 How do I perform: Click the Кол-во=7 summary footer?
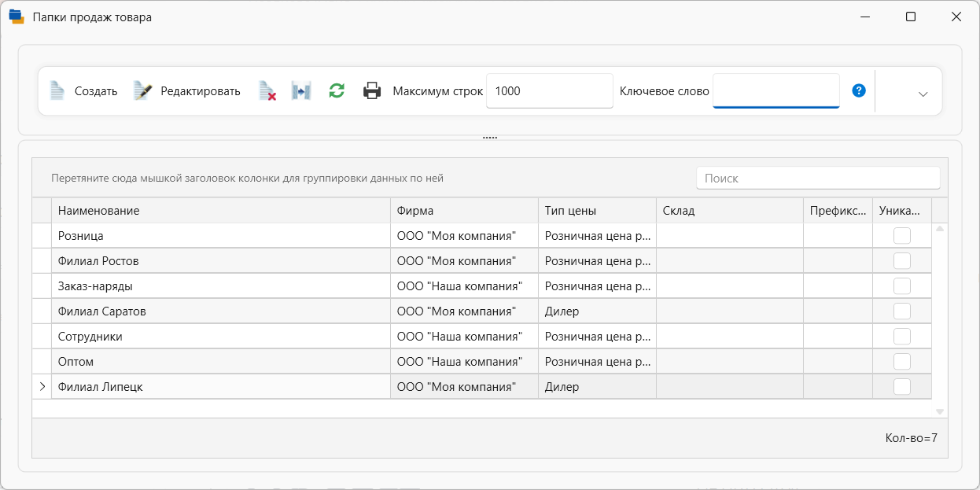[911, 438]
